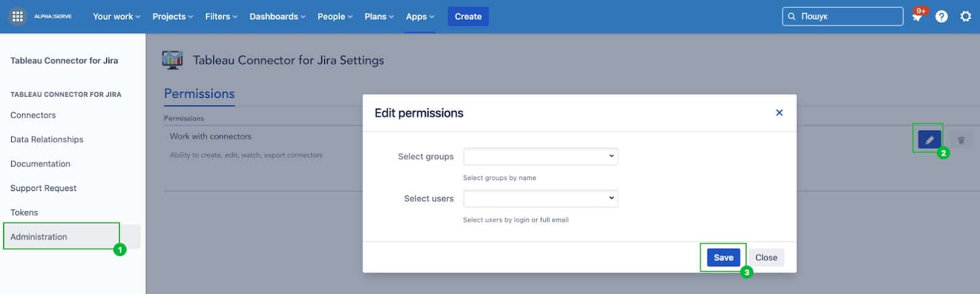
Task: Expand the Filters menu
Action: [221, 17]
